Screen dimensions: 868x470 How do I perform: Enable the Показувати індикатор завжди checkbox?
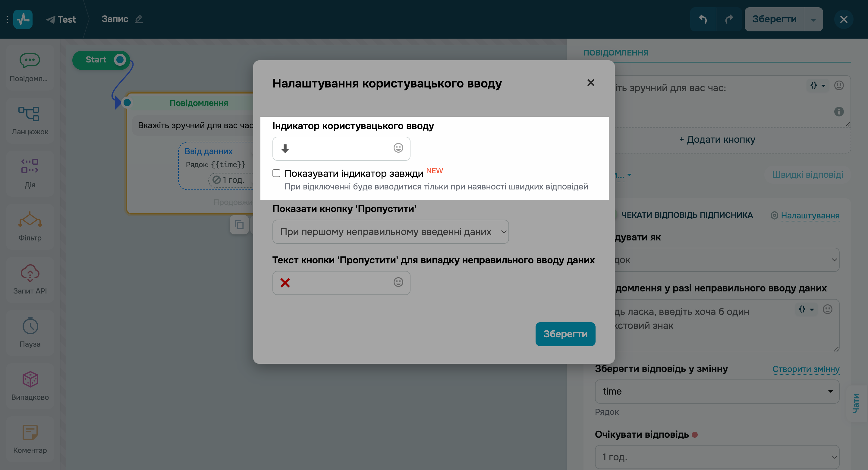point(276,173)
